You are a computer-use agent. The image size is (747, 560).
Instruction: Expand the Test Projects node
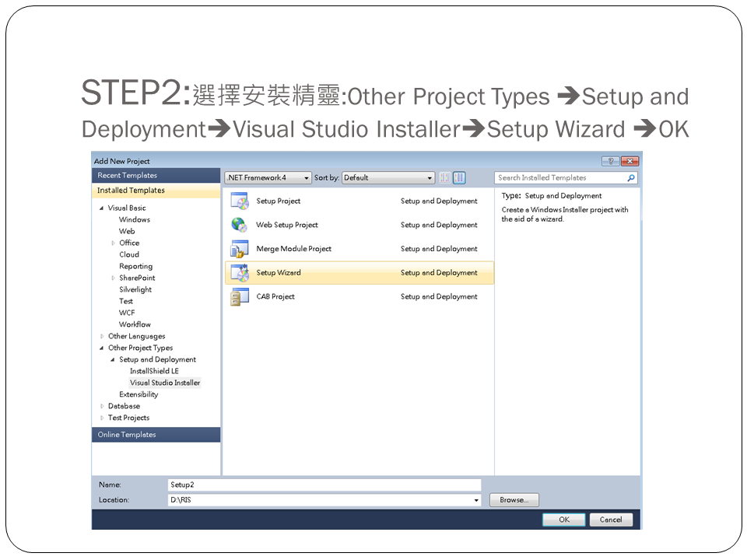click(x=102, y=418)
